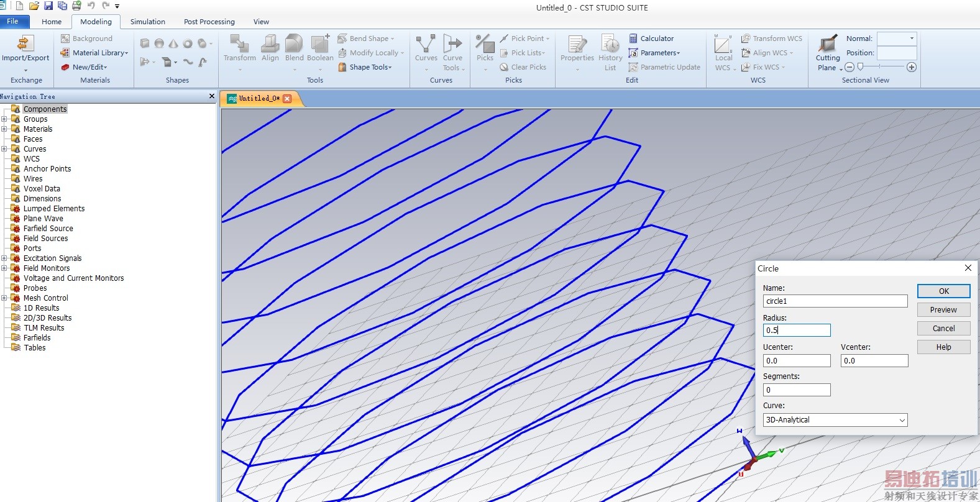Expand the Groups tree node
980x502 pixels.
(4, 119)
